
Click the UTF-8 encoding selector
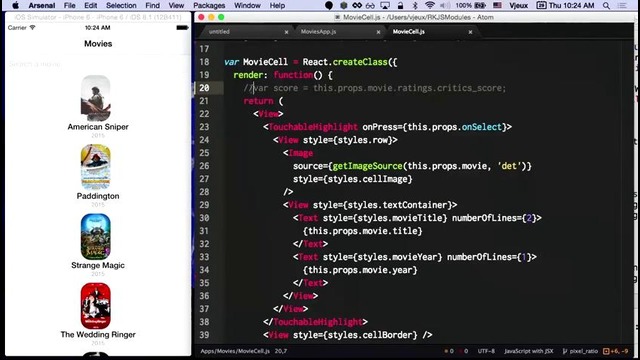tap(486, 351)
